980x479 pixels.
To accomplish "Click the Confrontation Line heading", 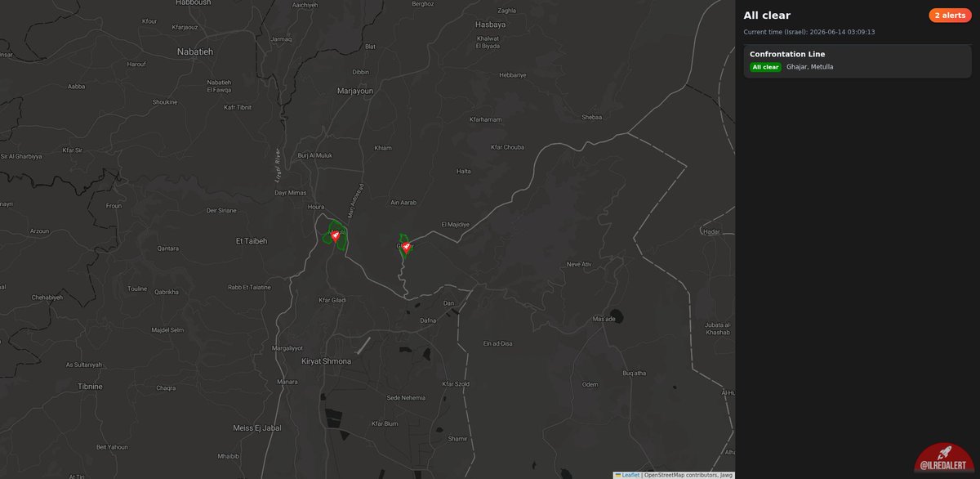I will [787, 54].
